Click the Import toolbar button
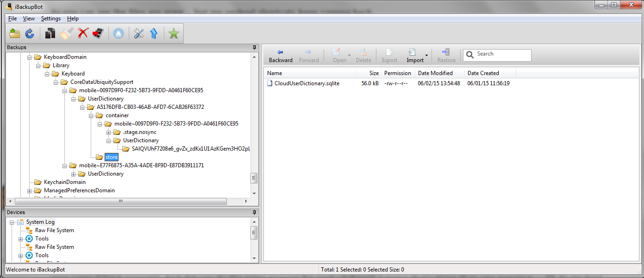Image resolution: width=644 pixels, height=278 pixels. 415,56
